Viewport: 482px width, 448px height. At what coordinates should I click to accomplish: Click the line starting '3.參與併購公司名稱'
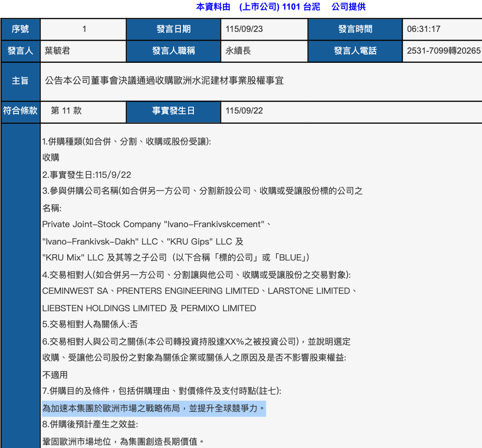pos(202,191)
